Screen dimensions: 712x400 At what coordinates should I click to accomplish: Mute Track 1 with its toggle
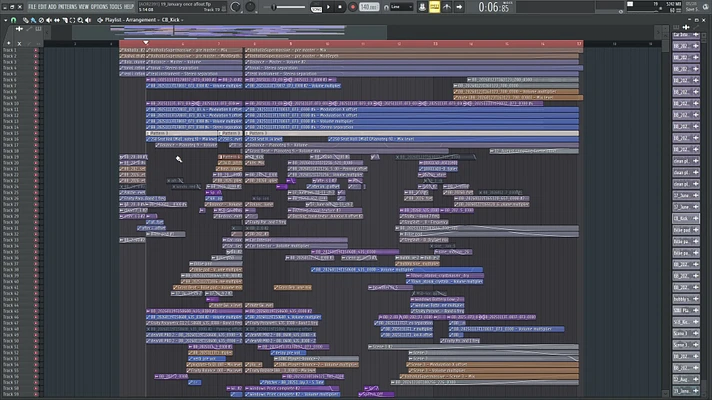(x=36, y=50)
